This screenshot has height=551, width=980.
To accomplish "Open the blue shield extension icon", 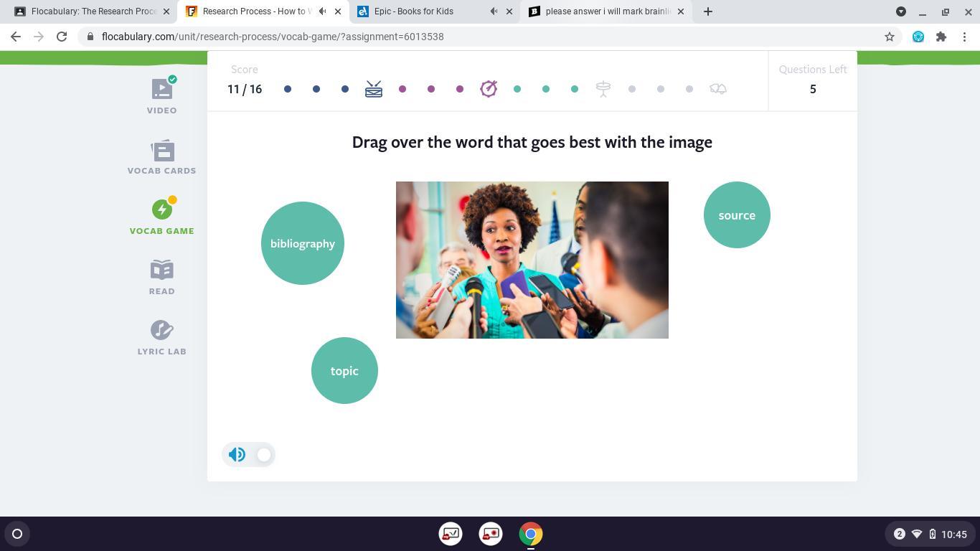I will pos(918,37).
